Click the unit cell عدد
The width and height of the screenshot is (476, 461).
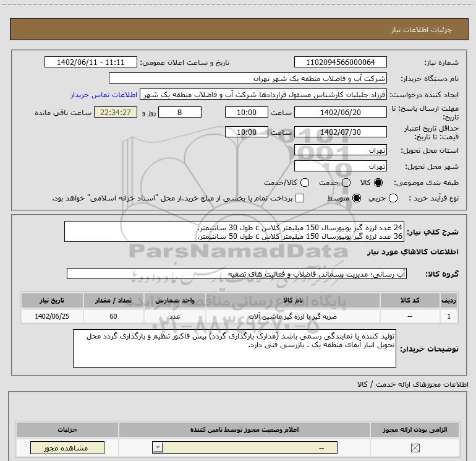click(x=175, y=316)
